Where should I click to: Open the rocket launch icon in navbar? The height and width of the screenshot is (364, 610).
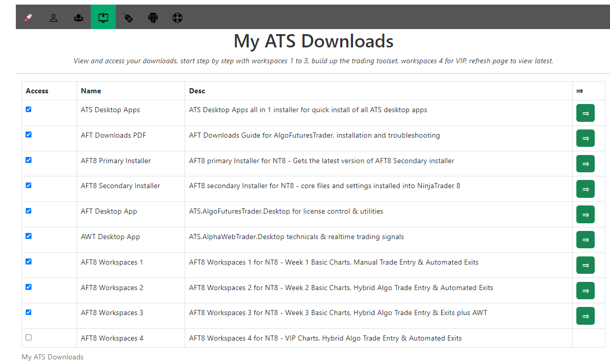29,17
